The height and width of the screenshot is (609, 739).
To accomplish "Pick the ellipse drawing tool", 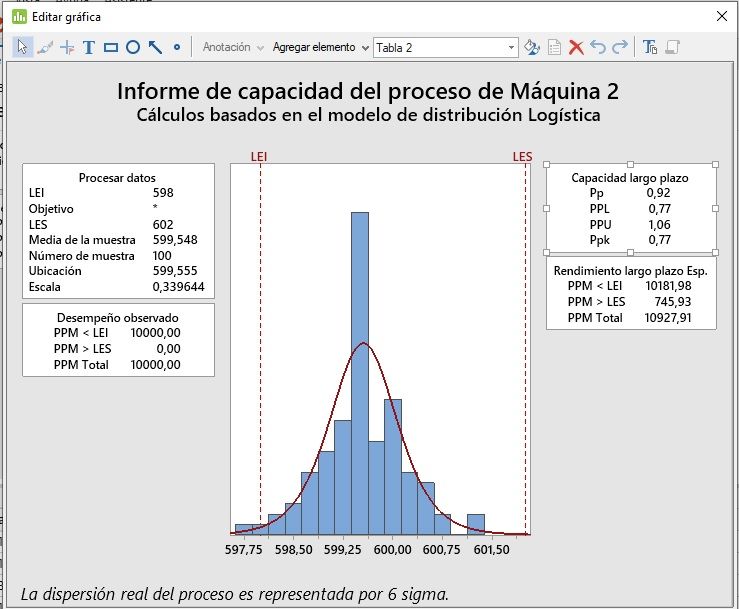I will [132, 47].
